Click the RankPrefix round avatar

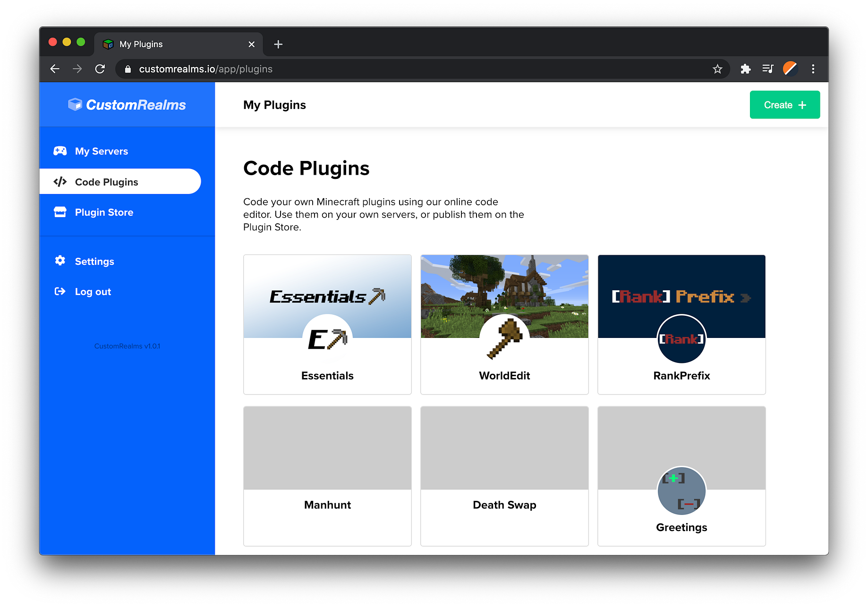[x=681, y=338]
